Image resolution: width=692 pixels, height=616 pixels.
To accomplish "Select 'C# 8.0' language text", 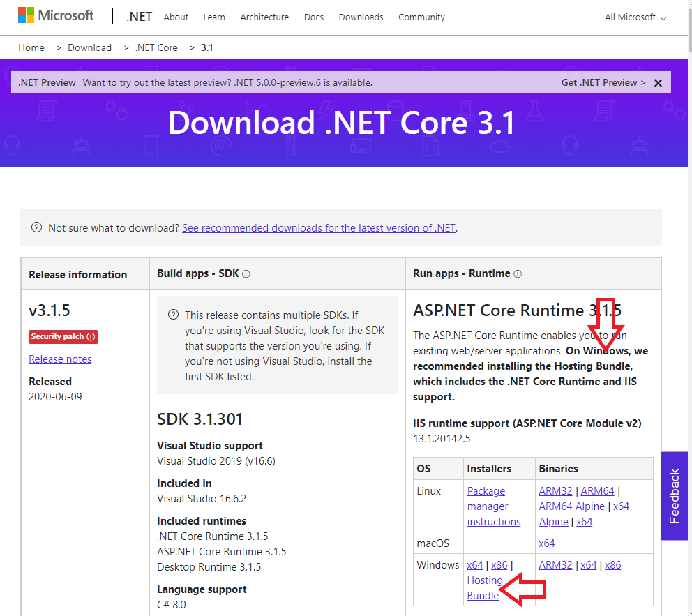I will (171, 605).
